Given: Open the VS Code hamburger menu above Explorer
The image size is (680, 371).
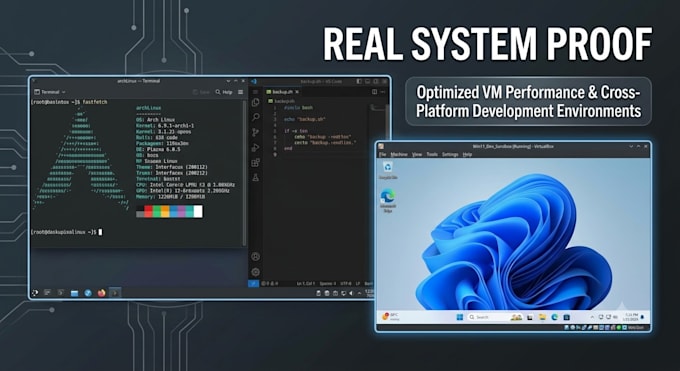Looking at the screenshot, I should click(x=255, y=92).
